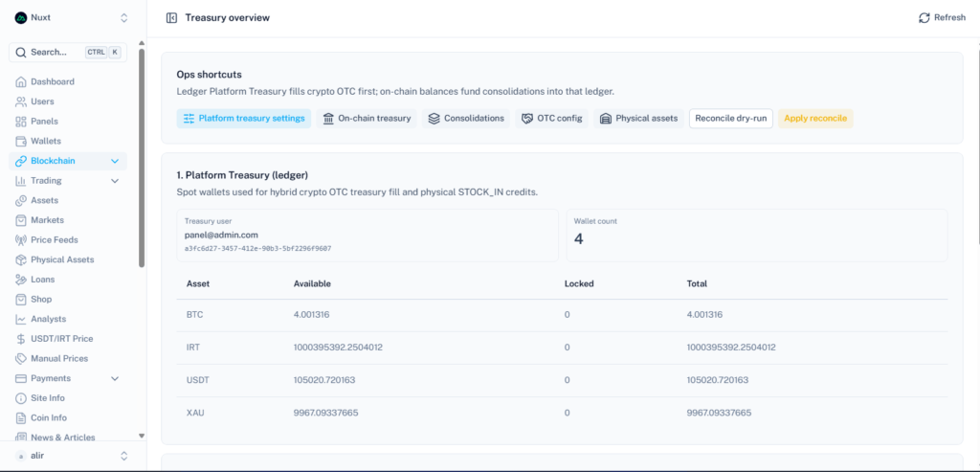Expand the Payments menu chevron
The height and width of the screenshot is (472, 980).
pos(115,378)
